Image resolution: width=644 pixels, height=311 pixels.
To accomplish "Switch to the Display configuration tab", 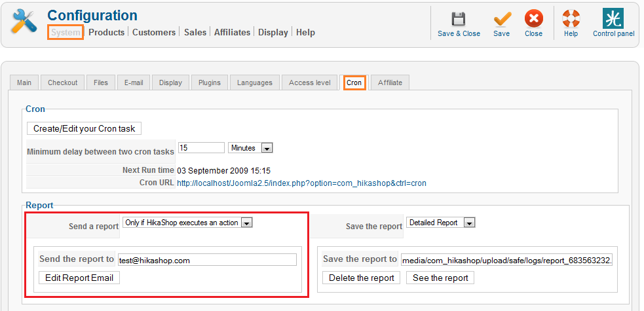I will (170, 82).
